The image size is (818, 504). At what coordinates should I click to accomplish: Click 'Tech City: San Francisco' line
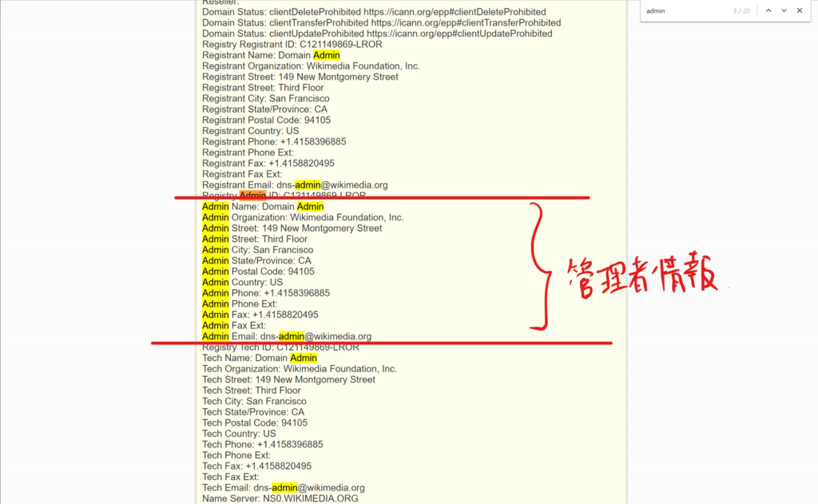pyautogui.click(x=254, y=401)
